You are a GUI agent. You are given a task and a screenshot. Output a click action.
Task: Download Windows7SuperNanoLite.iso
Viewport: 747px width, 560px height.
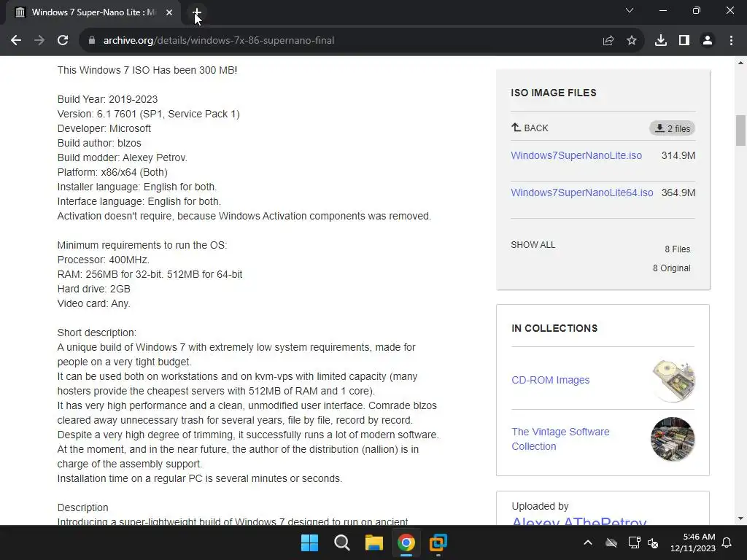point(576,155)
